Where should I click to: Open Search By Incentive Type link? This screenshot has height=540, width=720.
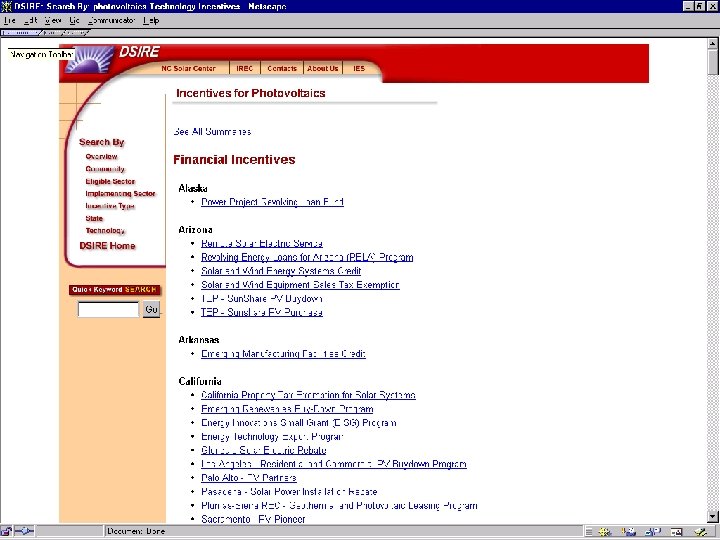(x=110, y=206)
